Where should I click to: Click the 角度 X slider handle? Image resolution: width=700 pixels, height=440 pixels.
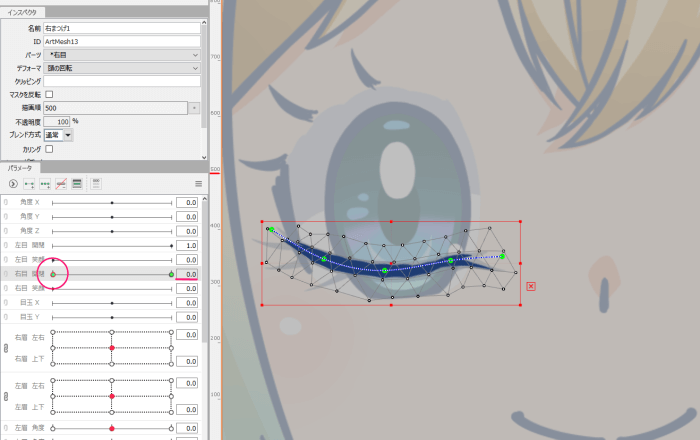point(112,203)
